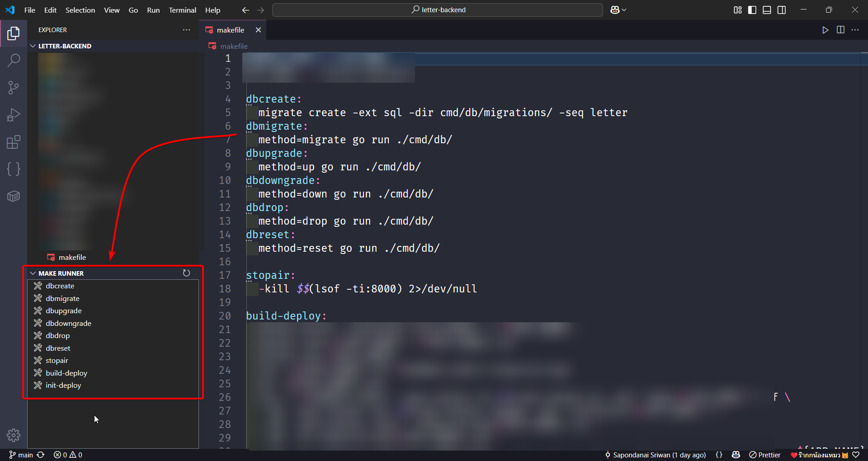Image resolution: width=868 pixels, height=461 pixels.
Task: Click the letter-backend command center search box
Action: [x=438, y=10]
